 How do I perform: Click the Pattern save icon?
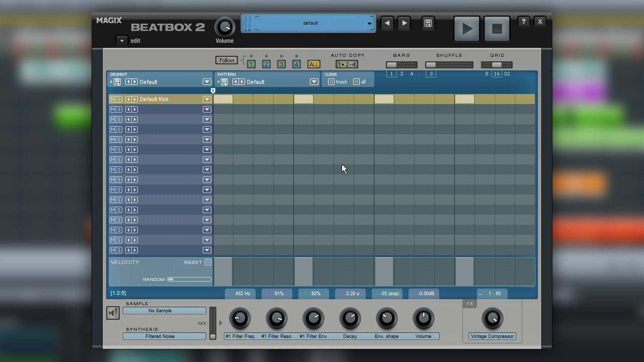tap(223, 82)
